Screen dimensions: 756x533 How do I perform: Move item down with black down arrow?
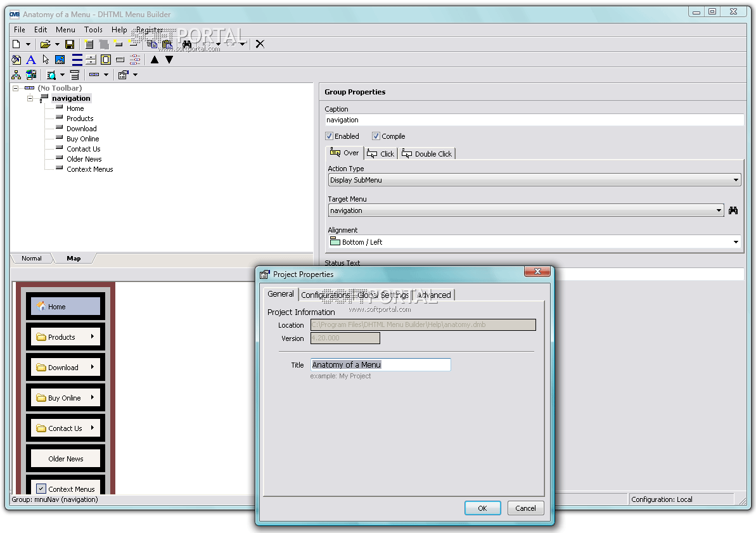(x=169, y=60)
